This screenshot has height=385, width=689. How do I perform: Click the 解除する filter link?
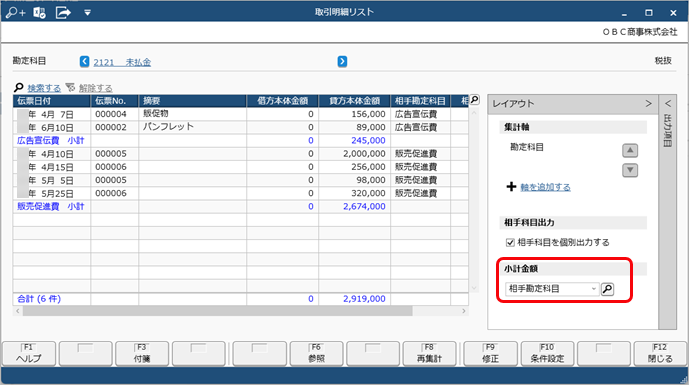pos(95,88)
